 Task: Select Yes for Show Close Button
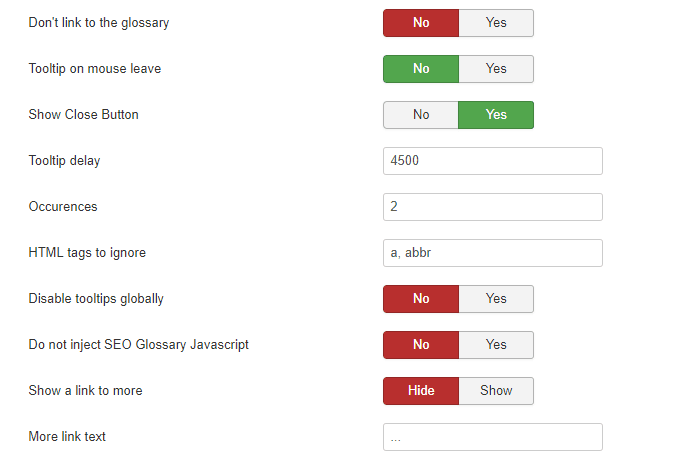pyautogui.click(x=496, y=115)
